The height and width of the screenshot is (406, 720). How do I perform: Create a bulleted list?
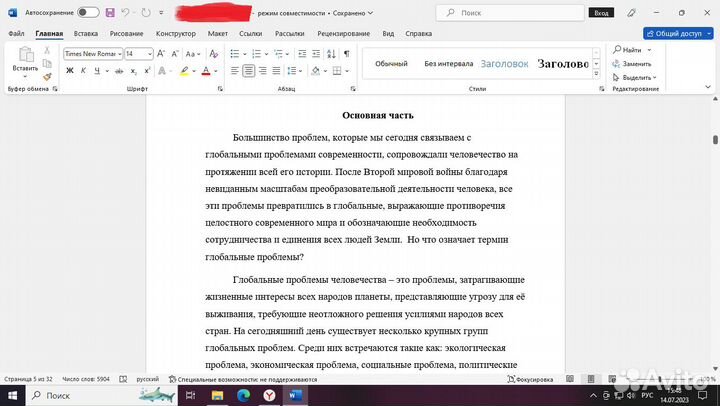coord(235,54)
